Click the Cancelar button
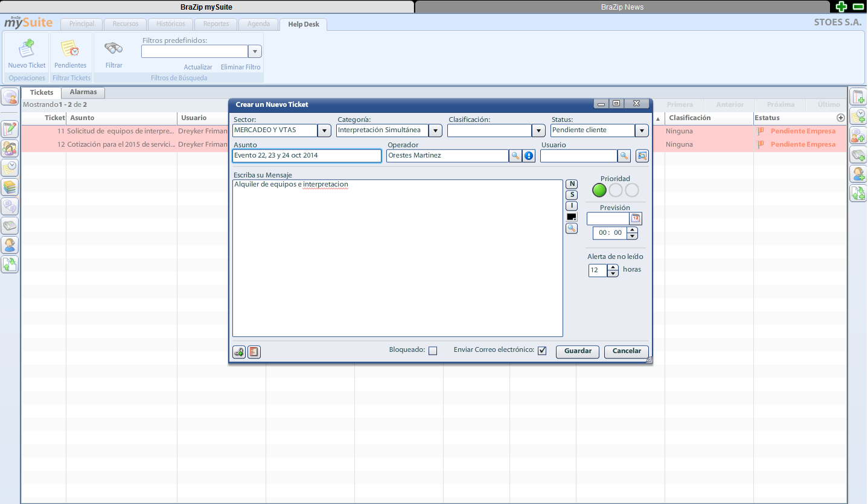The width and height of the screenshot is (868, 504). click(x=627, y=351)
